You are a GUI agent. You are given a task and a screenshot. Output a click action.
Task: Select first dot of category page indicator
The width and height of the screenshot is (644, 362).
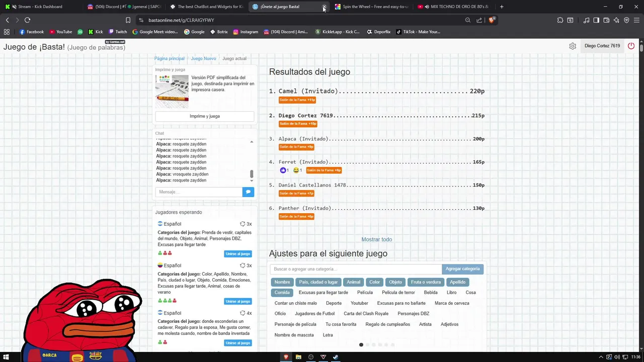coord(361,345)
